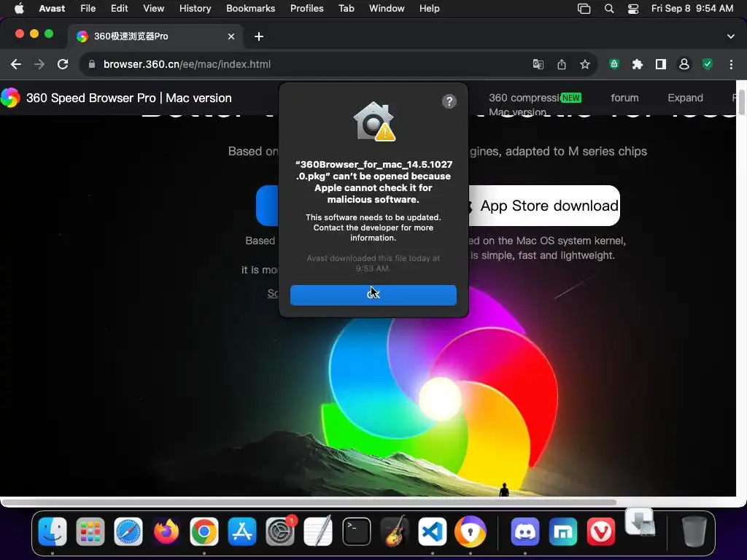Click the Expand link in the page navigation

point(685,98)
